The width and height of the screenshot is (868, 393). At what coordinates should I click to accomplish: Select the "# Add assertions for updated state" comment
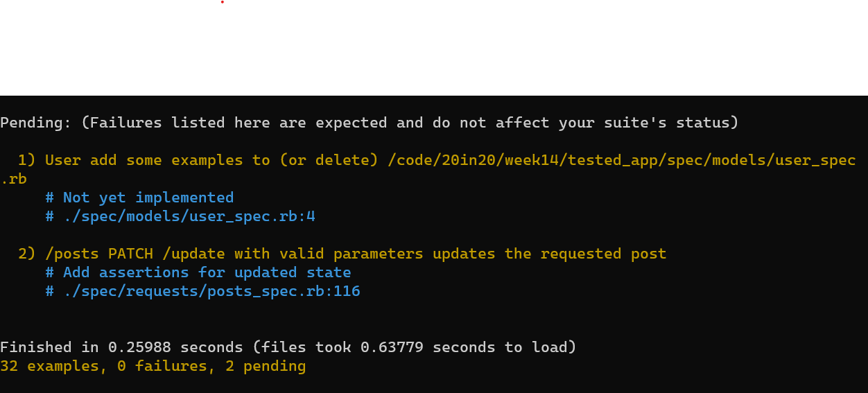pos(198,272)
